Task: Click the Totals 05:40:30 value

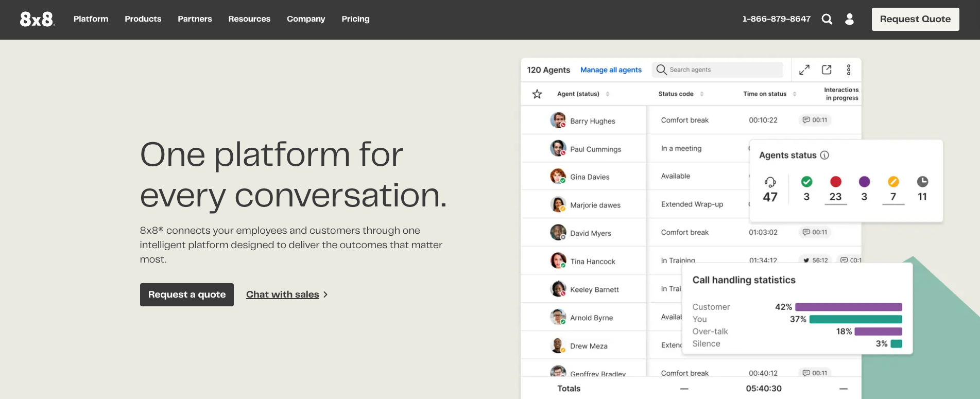Action: pos(764,389)
